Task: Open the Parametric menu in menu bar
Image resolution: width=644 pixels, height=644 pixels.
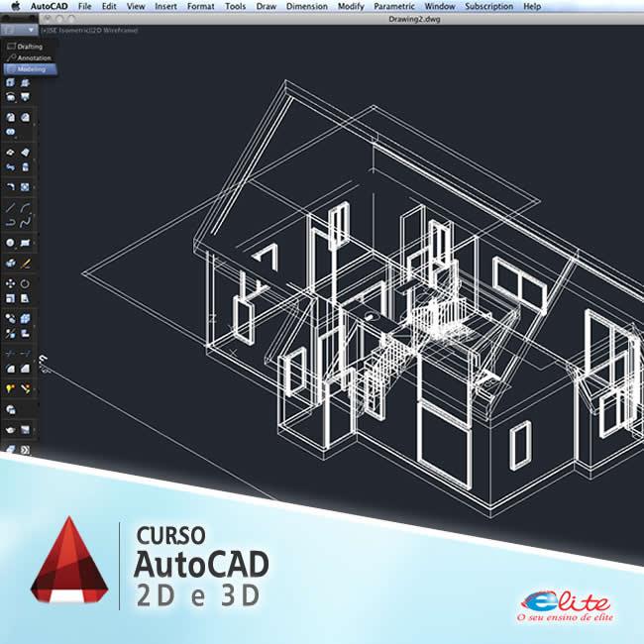Action: pos(394,6)
